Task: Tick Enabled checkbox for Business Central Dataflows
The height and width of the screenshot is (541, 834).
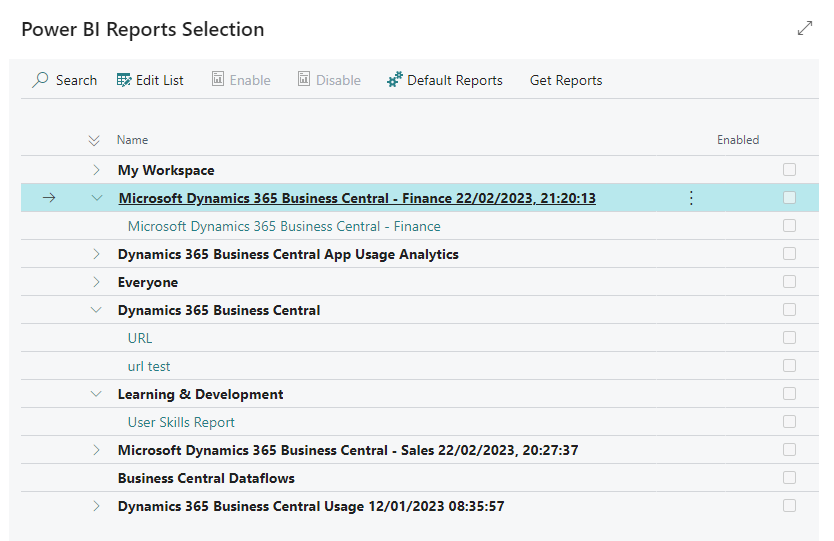Action: (x=789, y=478)
